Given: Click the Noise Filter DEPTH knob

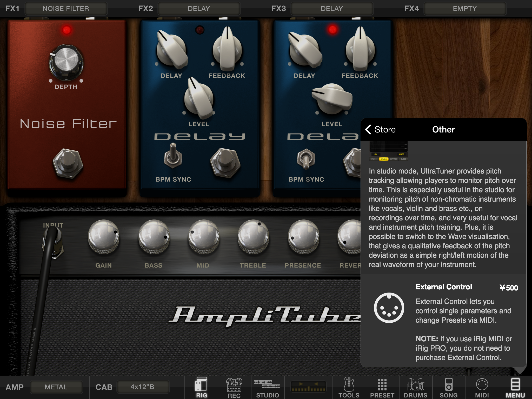Looking at the screenshot, I should (x=66, y=63).
